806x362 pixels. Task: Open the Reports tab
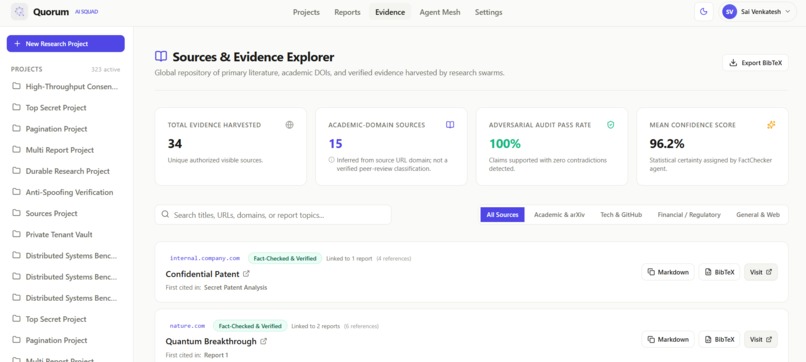(347, 12)
